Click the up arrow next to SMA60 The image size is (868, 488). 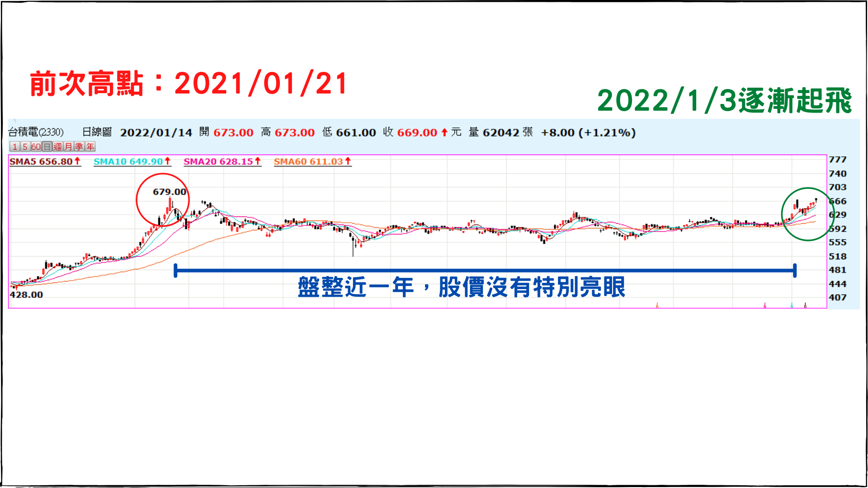[348, 161]
